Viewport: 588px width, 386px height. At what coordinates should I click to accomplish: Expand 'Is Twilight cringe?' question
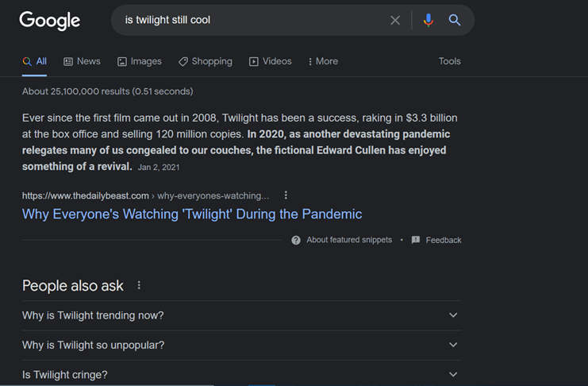tap(241, 374)
